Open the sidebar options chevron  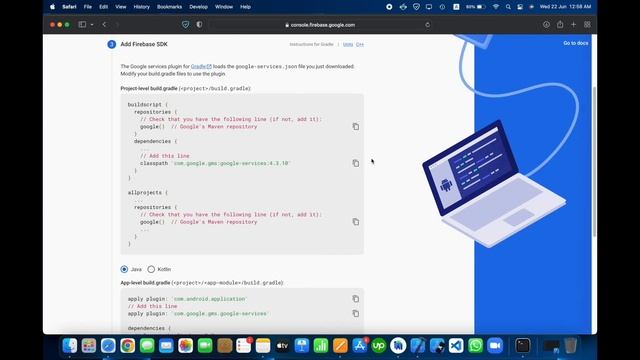92,25
